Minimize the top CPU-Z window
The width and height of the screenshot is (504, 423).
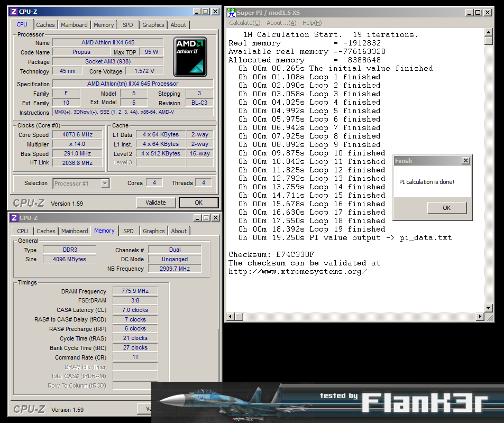[x=197, y=12]
